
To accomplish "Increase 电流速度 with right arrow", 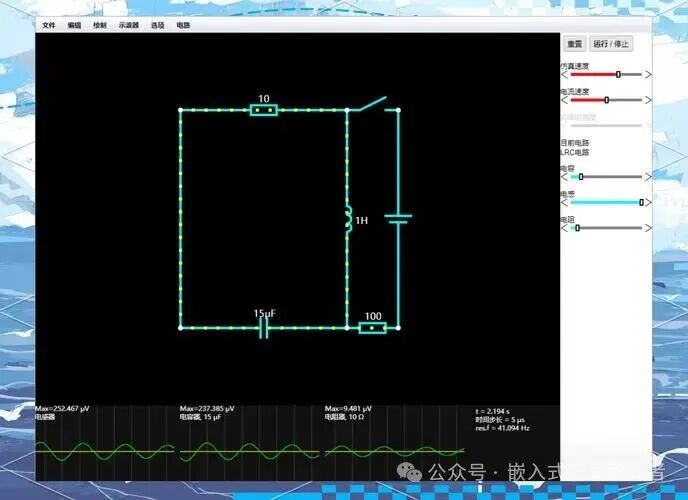I will [x=648, y=100].
